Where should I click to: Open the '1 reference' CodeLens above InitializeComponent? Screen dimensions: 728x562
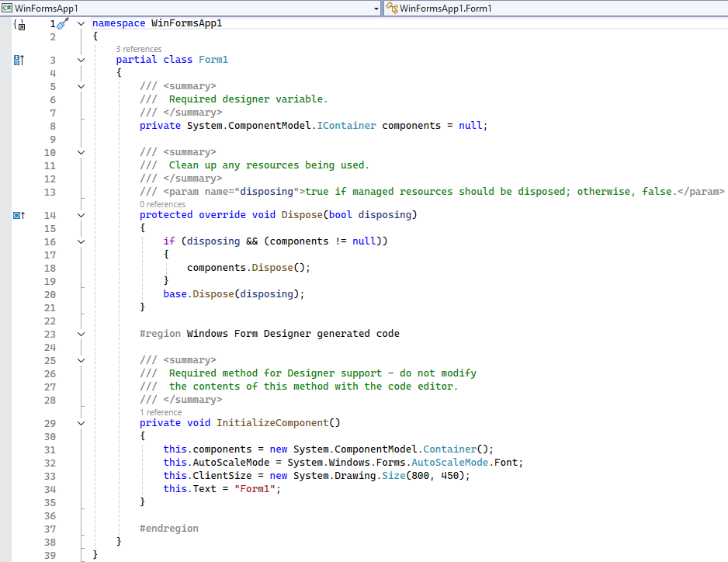point(161,412)
